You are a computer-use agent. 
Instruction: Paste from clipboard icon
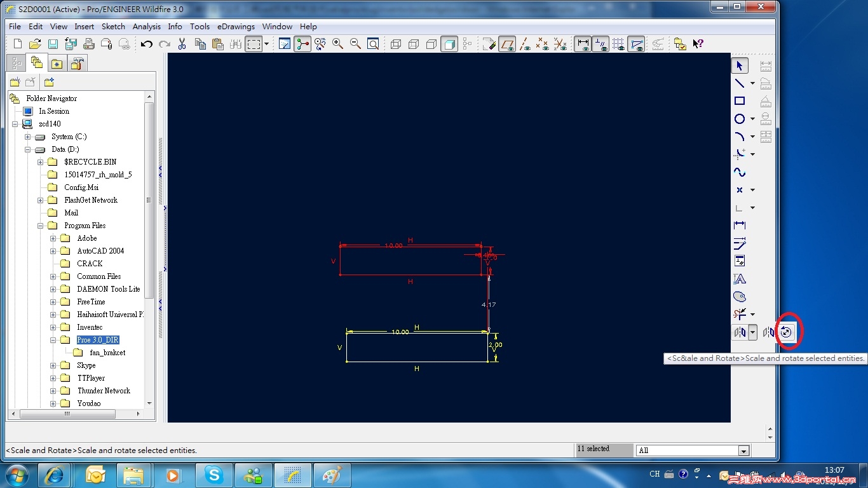click(x=218, y=44)
